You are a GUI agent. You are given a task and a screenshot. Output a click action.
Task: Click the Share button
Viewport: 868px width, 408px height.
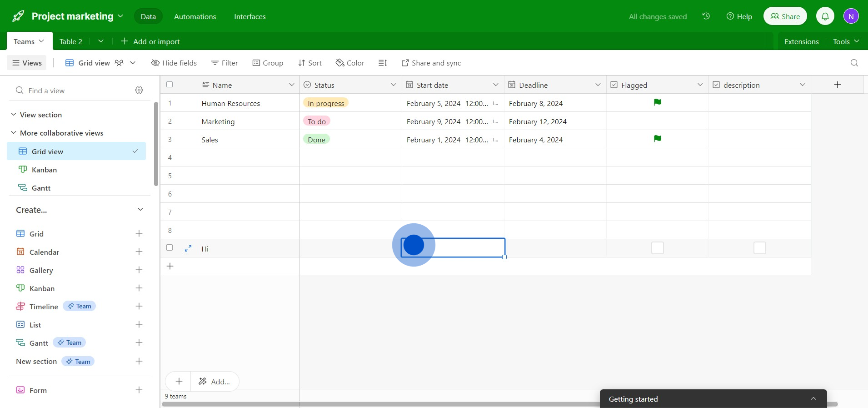(785, 16)
